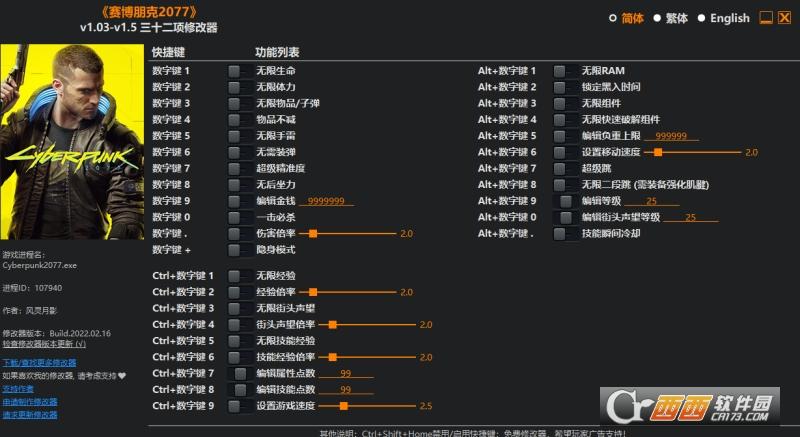Screen dimensions: 800x437
Task: Open 请求更新修改器 link
Action: 30,415
